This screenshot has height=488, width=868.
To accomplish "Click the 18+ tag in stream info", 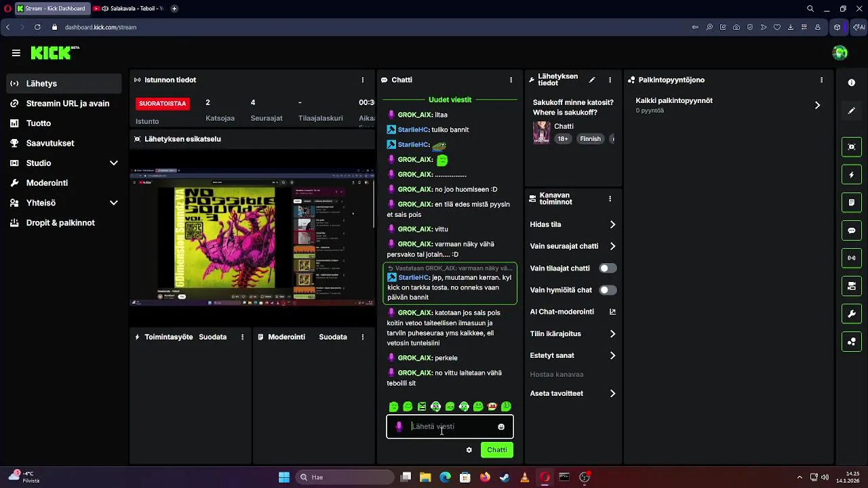I will click(563, 139).
